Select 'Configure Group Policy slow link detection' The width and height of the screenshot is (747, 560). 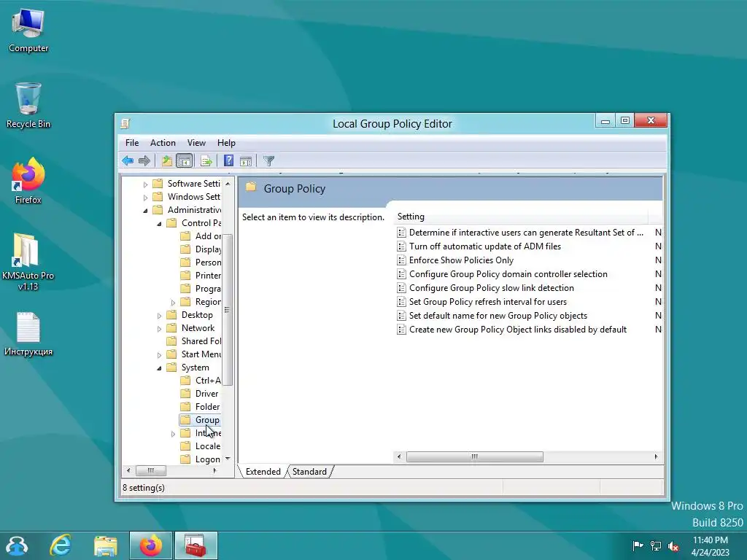point(492,287)
